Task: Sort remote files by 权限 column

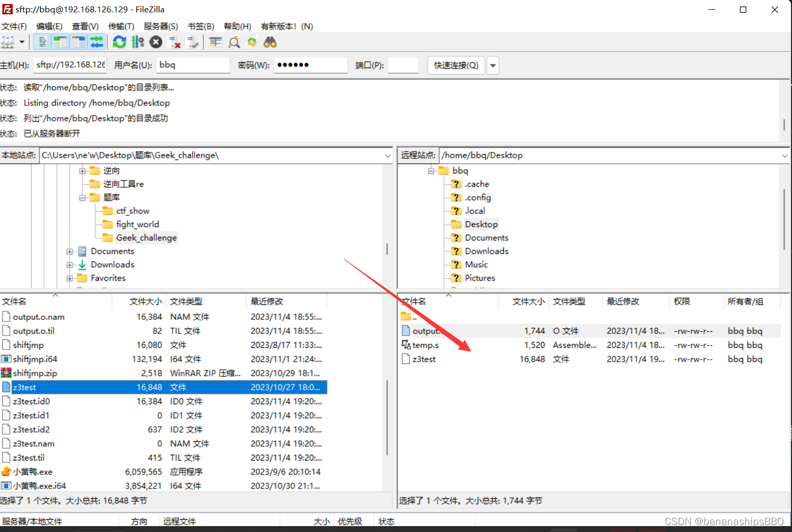Action: pos(696,302)
